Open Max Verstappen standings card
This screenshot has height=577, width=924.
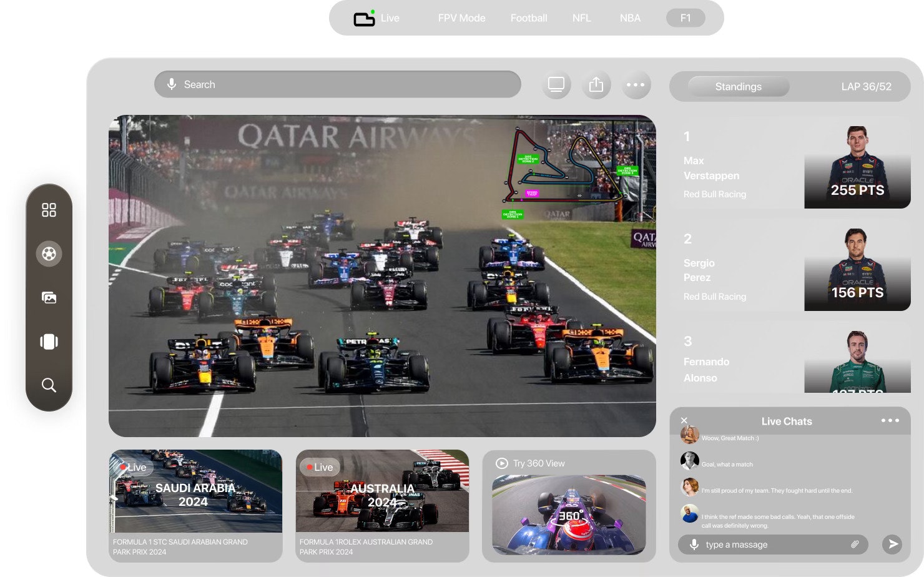pyautogui.click(x=790, y=162)
